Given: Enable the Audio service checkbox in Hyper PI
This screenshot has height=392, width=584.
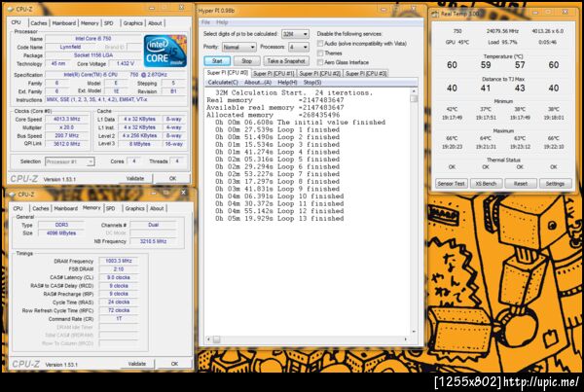Looking at the screenshot, I should coord(319,44).
